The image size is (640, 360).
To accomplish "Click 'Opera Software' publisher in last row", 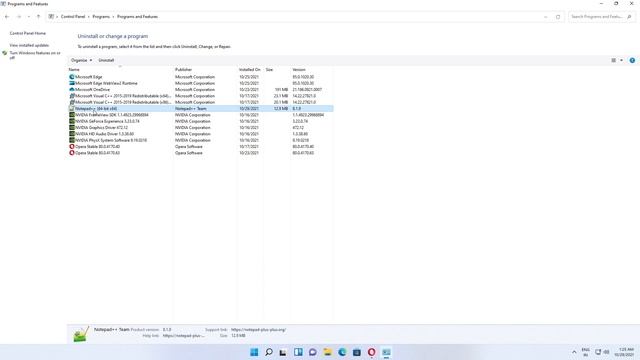I will pyautogui.click(x=189, y=153).
